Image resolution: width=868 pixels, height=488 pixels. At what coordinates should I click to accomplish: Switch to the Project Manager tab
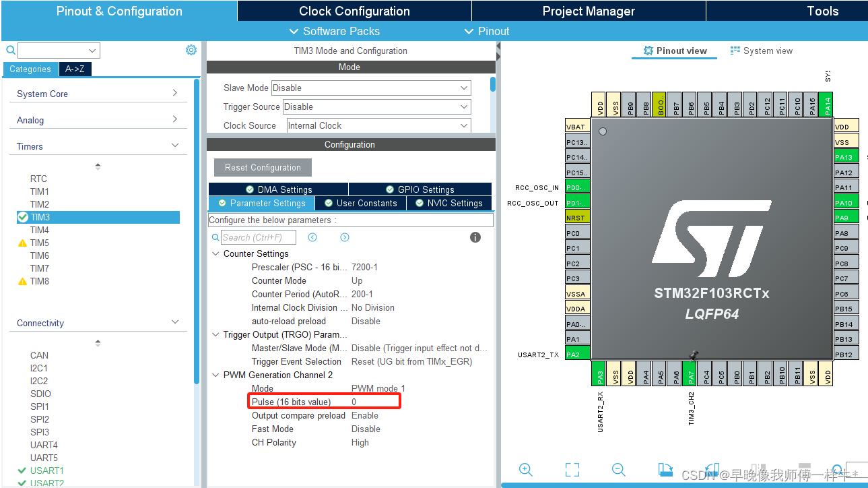point(589,11)
